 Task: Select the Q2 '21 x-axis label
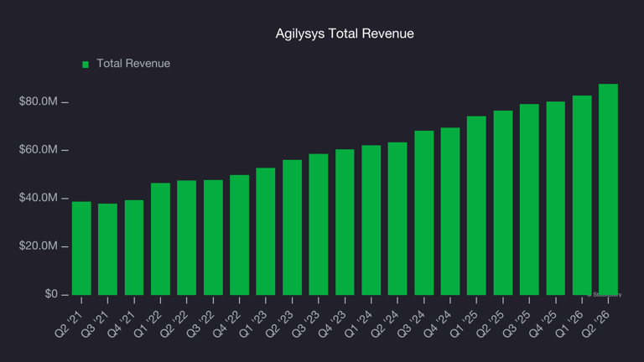pyautogui.click(x=68, y=324)
